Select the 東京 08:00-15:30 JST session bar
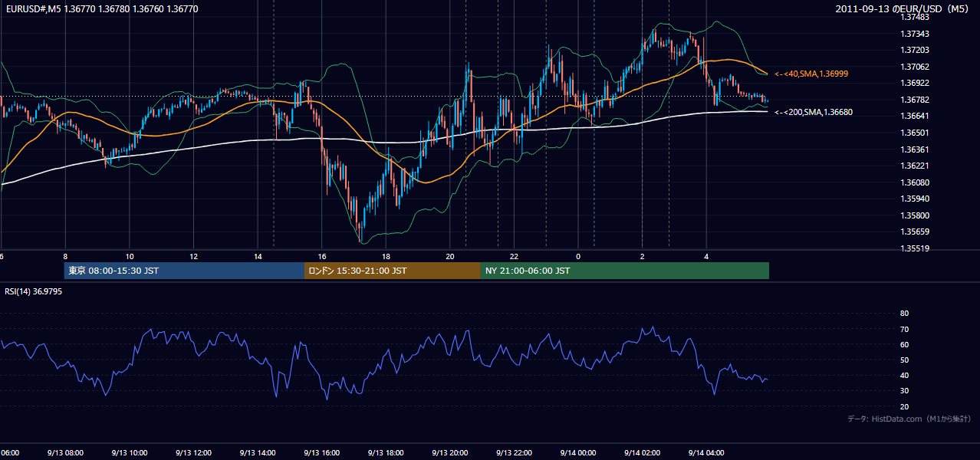Screen dimensions: 980x460 [184, 271]
